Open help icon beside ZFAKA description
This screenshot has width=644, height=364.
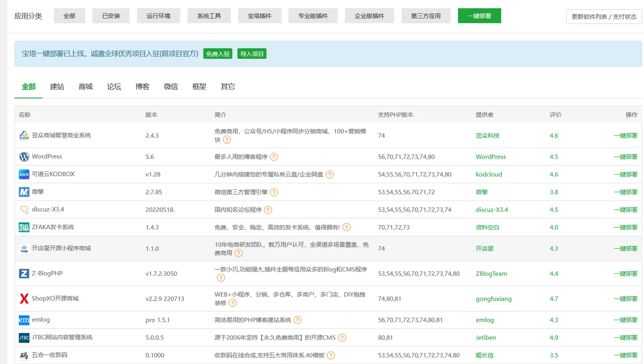tap(346, 227)
